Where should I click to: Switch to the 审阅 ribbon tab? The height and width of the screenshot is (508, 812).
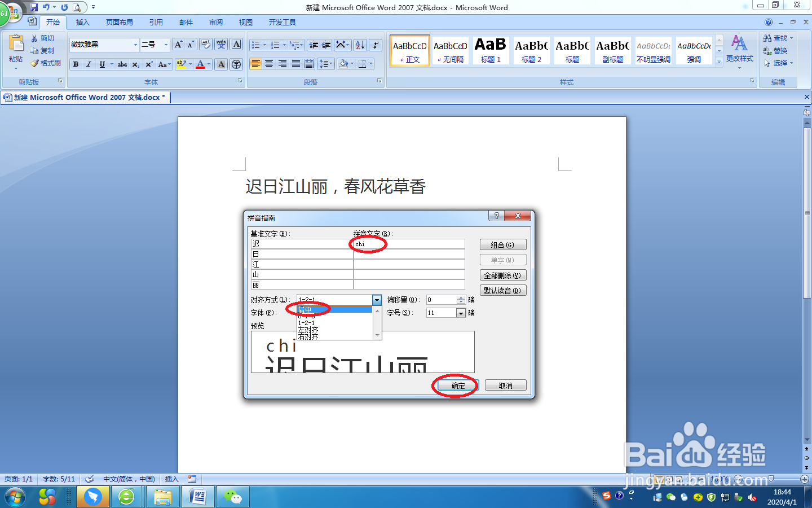[x=216, y=23]
